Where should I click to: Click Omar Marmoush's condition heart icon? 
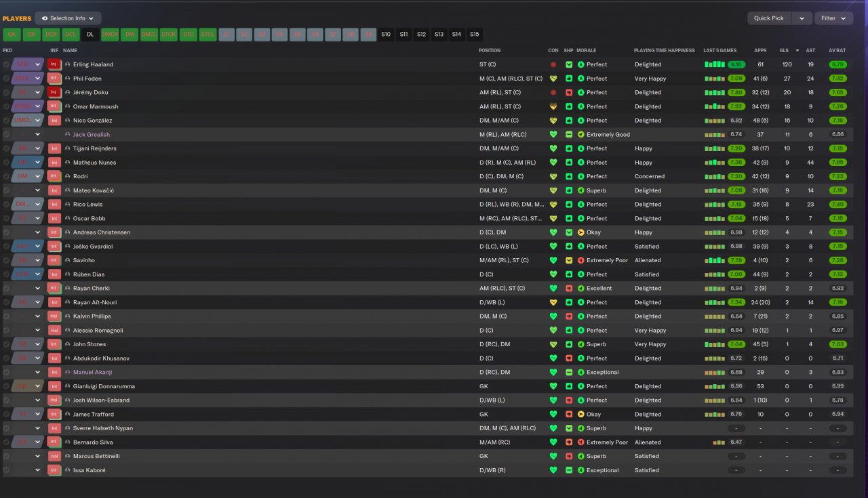[x=553, y=106]
